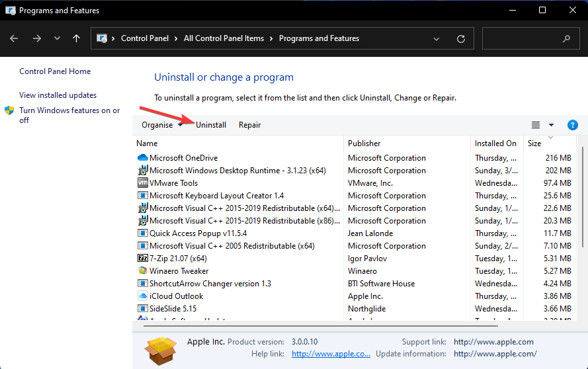Click All Control Panel Items breadcrumb
This screenshot has width=588, height=369.
point(224,38)
